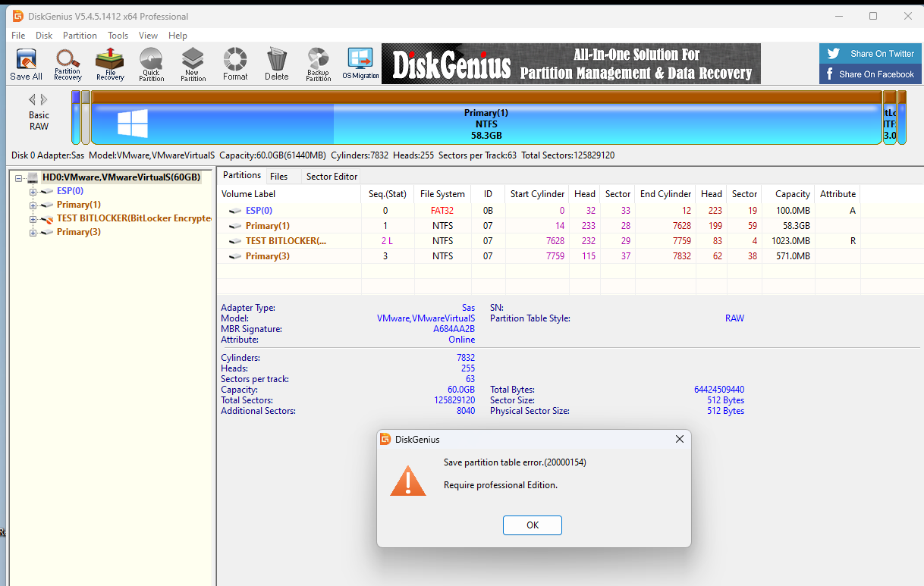Select Primary(3) row in partitions table
The height and width of the screenshot is (586, 924).
click(539, 255)
